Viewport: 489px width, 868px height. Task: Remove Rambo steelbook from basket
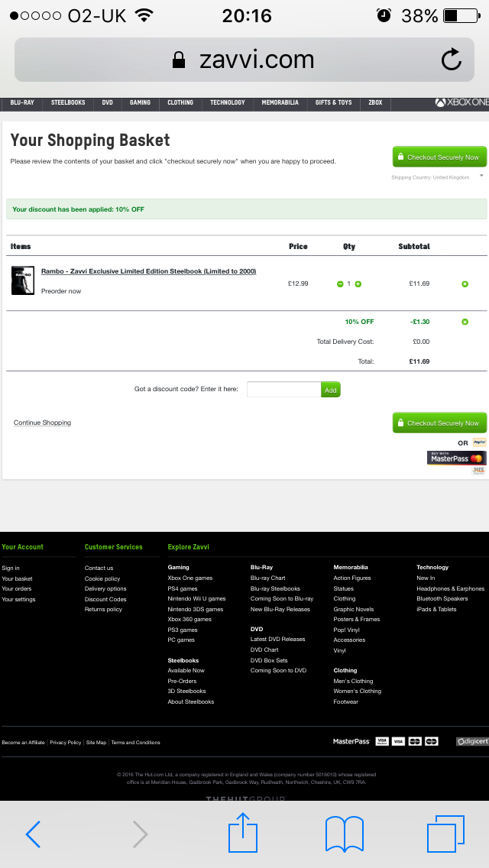coord(465,284)
